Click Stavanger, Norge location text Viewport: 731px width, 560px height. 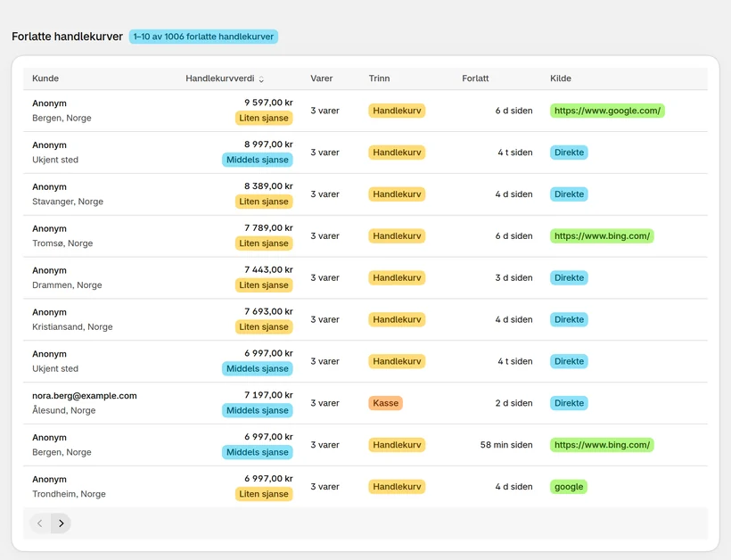coord(68,202)
